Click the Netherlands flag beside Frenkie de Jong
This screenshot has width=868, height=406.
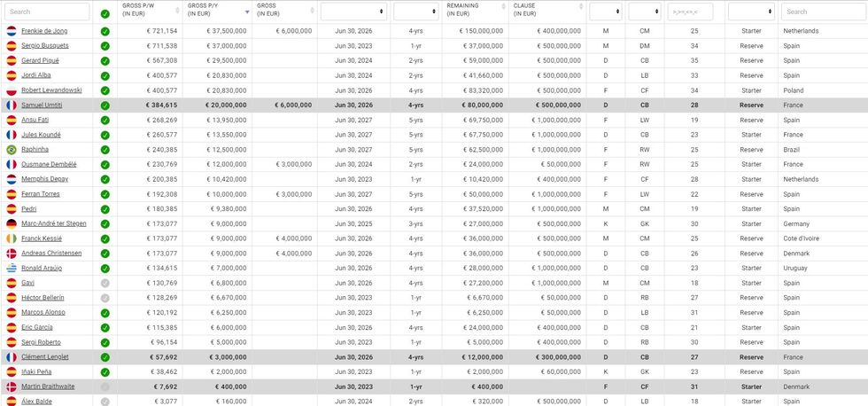pyautogui.click(x=12, y=31)
